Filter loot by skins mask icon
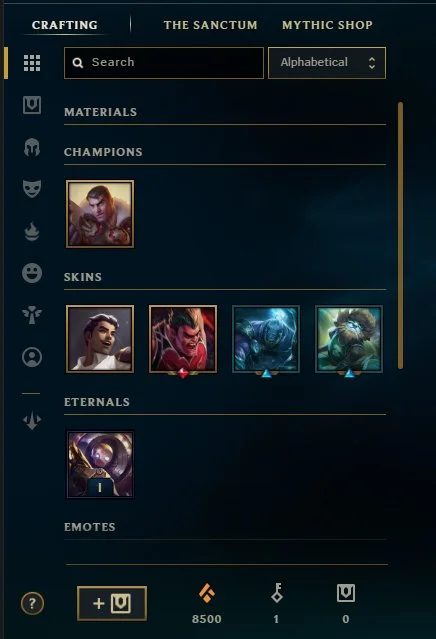 [32, 189]
